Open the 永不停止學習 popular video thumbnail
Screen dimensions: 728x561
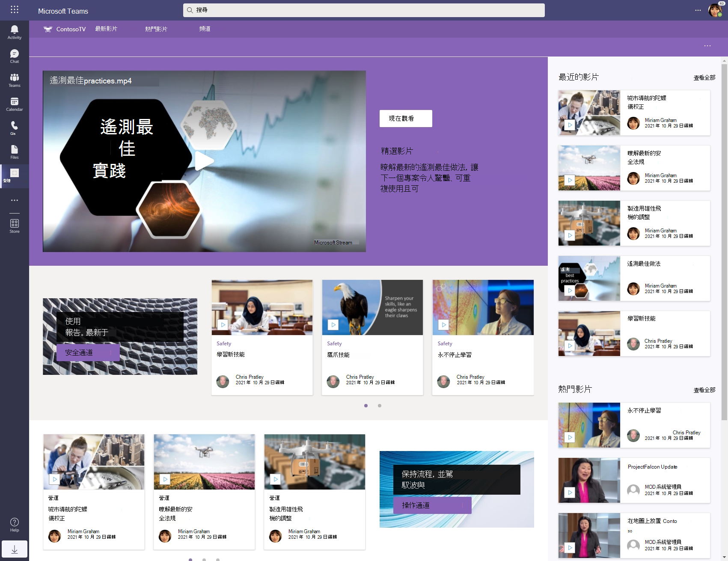[x=589, y=425]
